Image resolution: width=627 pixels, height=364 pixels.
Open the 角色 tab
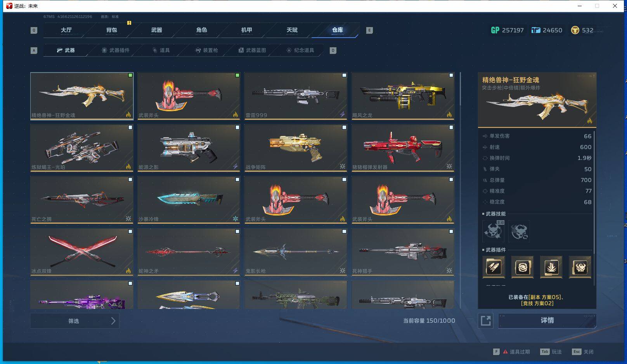coord(202,30)
